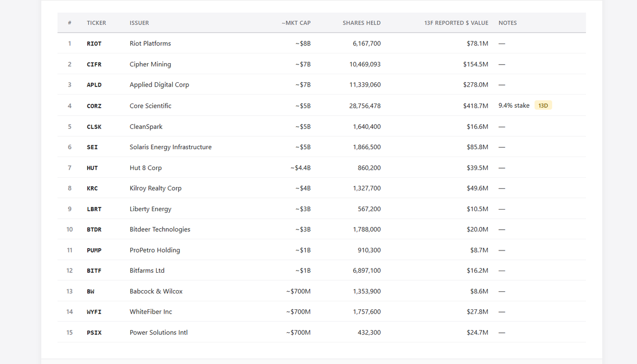Click shares held value 6,167,700
The width and height of the screenshot is (637, 364).
pos(367,44)
